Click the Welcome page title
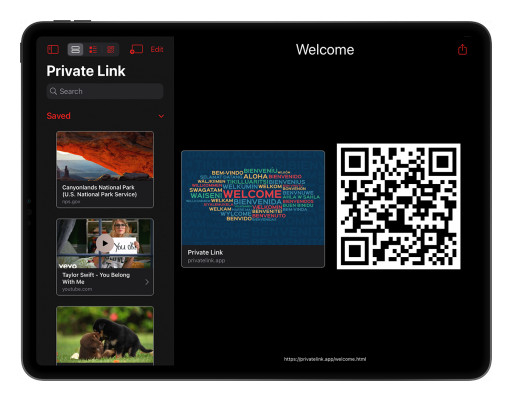 pos(325,50)
